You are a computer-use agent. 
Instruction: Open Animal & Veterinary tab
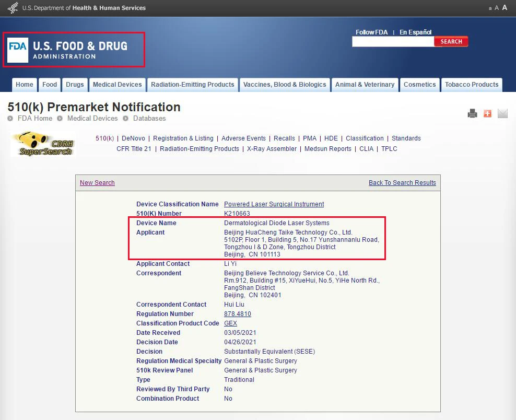(x=365, y=85)
